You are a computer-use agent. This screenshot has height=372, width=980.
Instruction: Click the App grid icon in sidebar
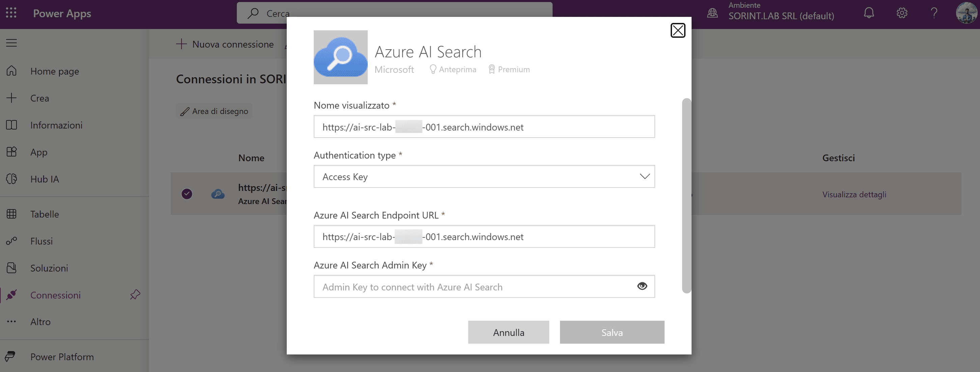coord(11,152)
